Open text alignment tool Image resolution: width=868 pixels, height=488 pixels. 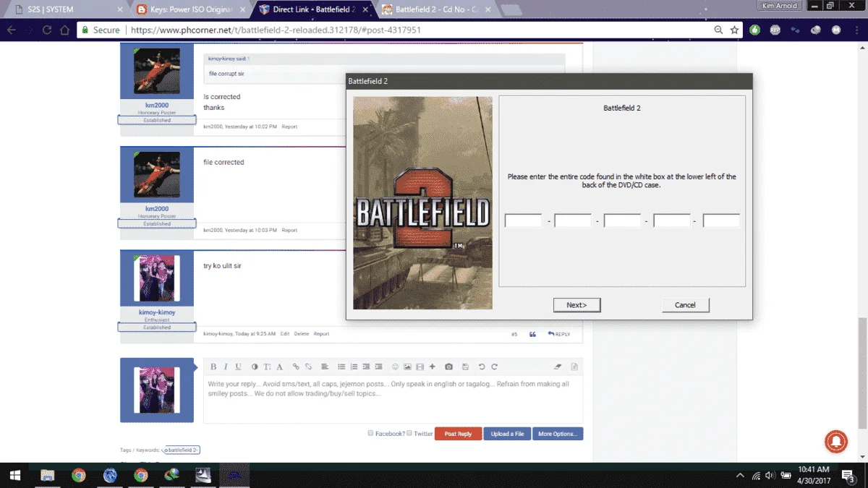(x=325, y=367)
